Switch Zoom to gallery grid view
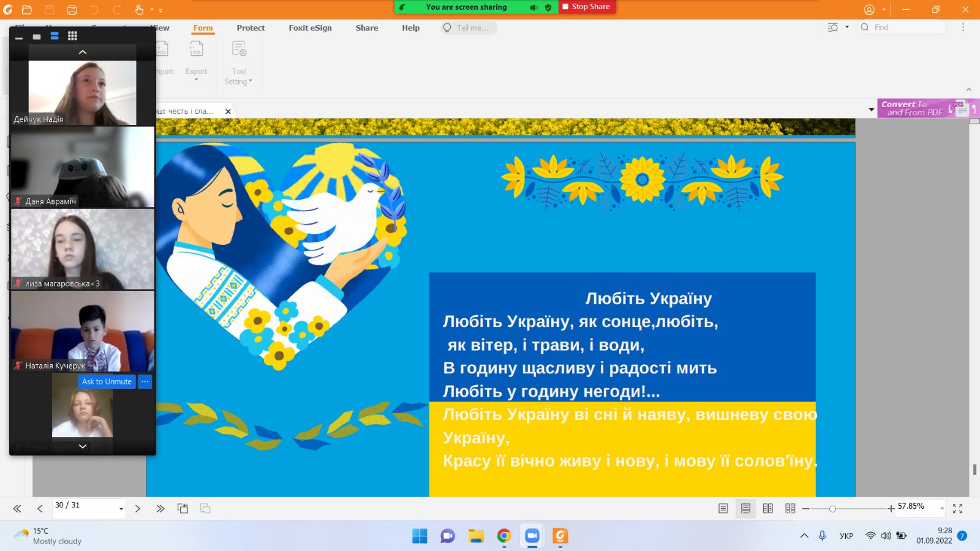980x551 pixels. 72,36
